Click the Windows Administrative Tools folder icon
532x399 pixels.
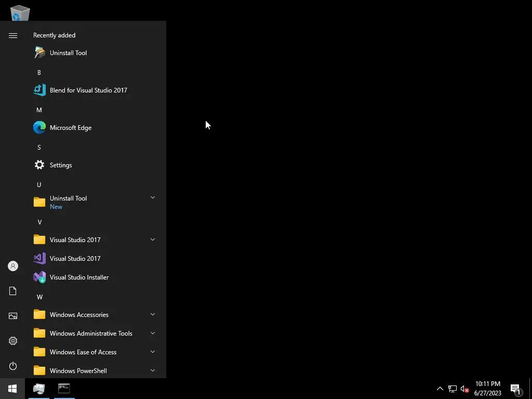click(39, 333)
